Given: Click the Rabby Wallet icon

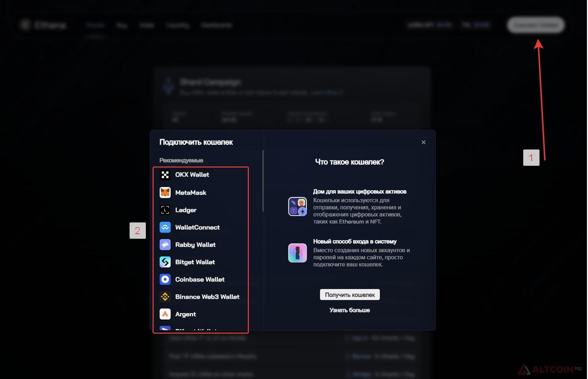Looking at the screenshot, I should [165, 245].
